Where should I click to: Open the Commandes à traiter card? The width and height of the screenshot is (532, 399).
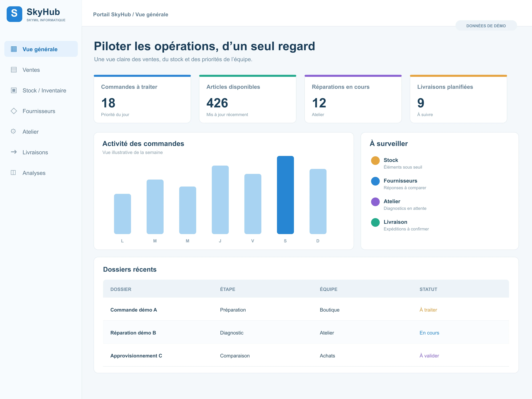coord(142,99)
